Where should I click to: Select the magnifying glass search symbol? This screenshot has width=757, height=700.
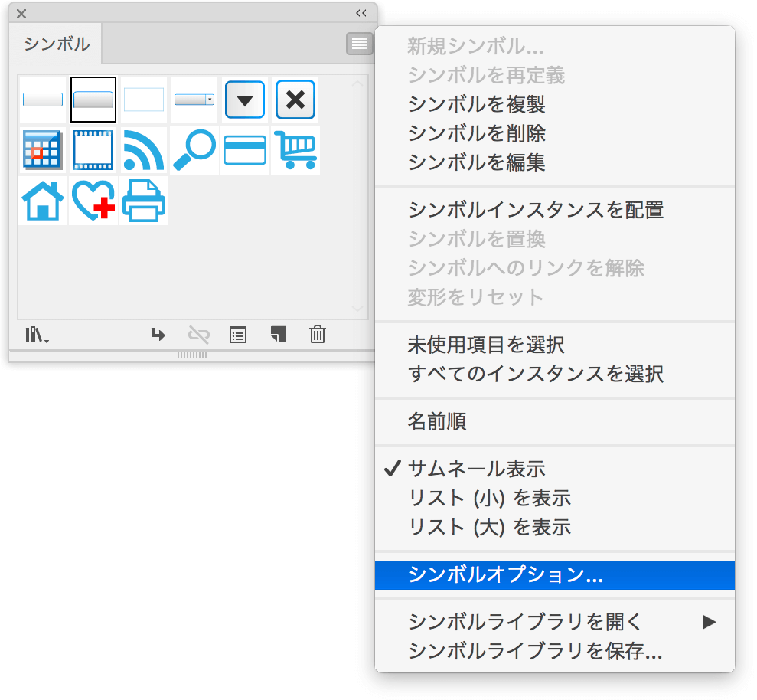(194, 150)
